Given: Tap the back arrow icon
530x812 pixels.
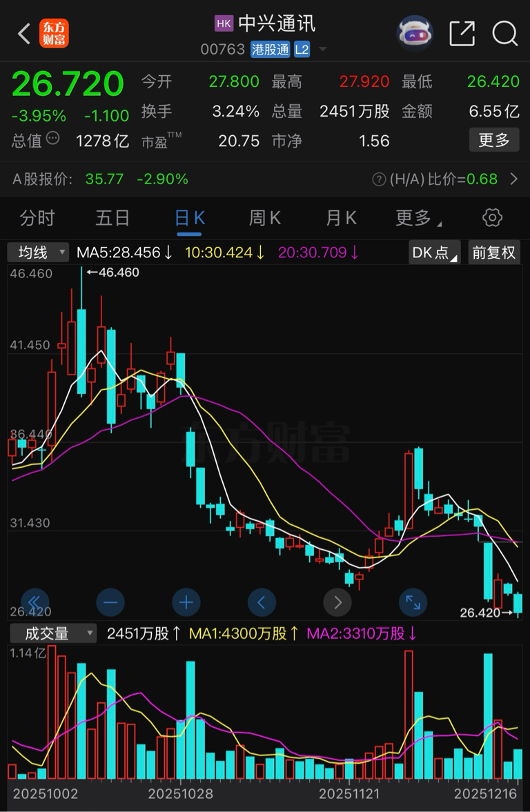Looking at the screenshot, I should tap(24, 34).
